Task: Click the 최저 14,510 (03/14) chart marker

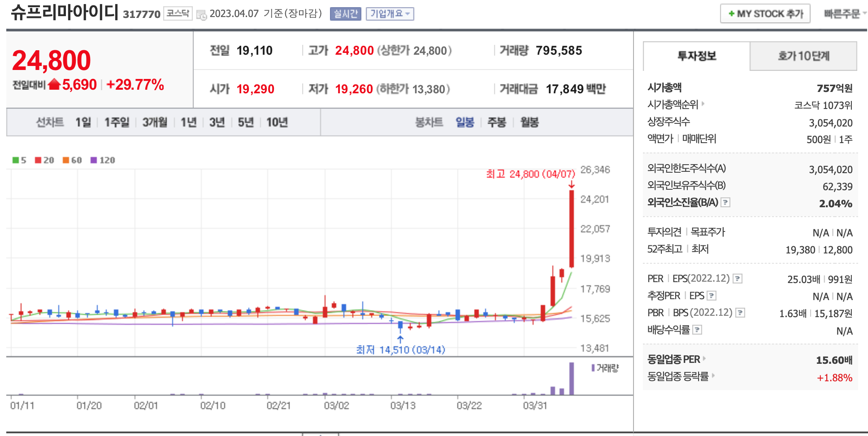Action: point(400,349)
